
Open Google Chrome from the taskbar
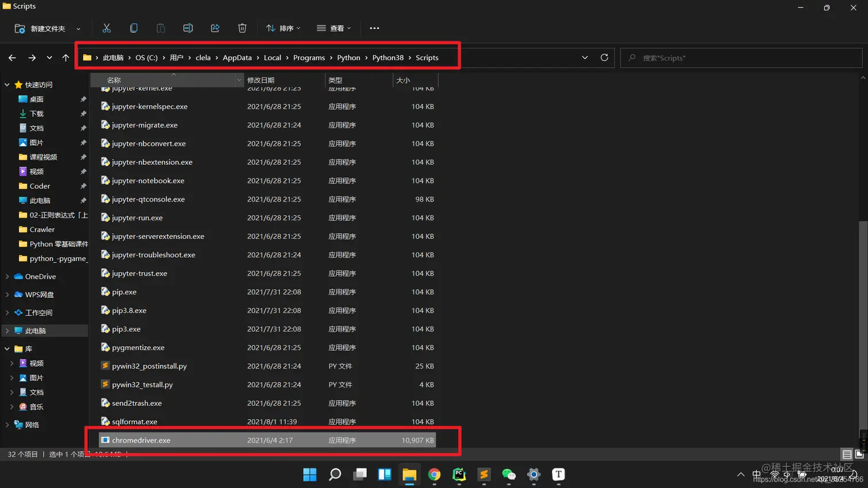[x=434, y=474]
